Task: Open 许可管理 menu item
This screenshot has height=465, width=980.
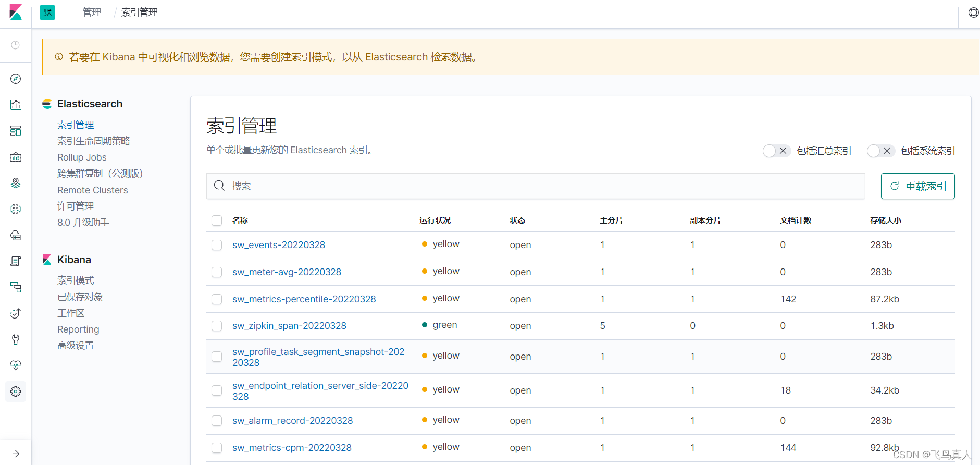Action: coord(76,206)
